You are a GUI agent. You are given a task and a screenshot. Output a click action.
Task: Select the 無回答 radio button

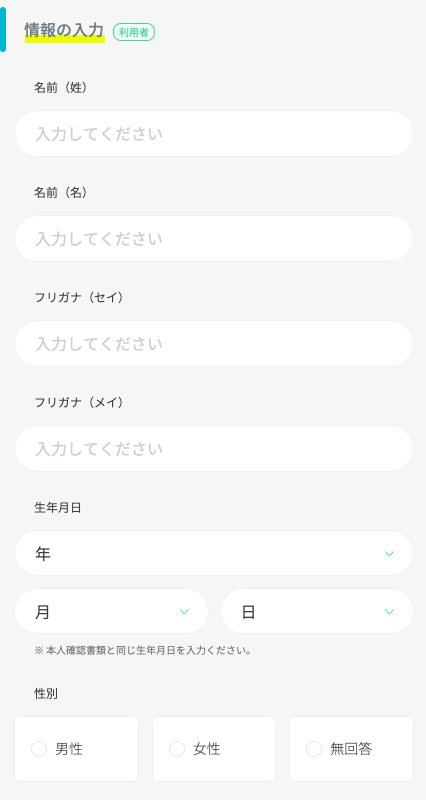(x=314, y=749)
